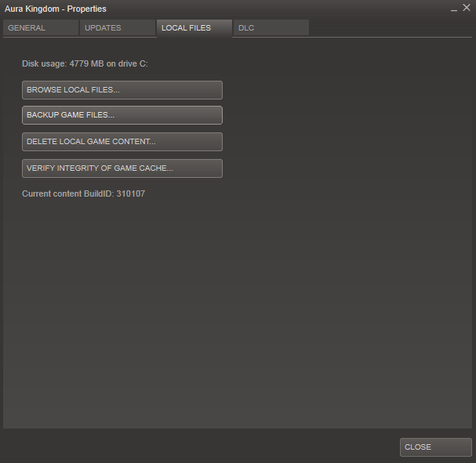This screenshot has height=463, width=476.
Task: Switch to the GENERAL tab
Action: (x=41, y=28)
